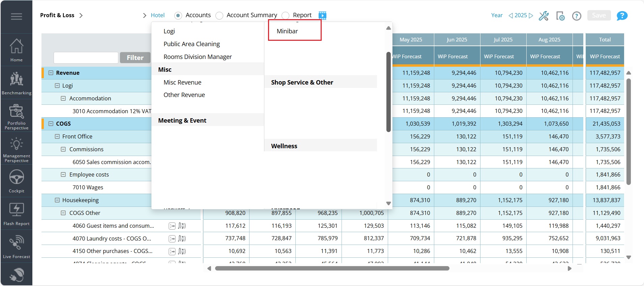Click the Save button
This screenshot has width=644, height=286.
(599, 15)
